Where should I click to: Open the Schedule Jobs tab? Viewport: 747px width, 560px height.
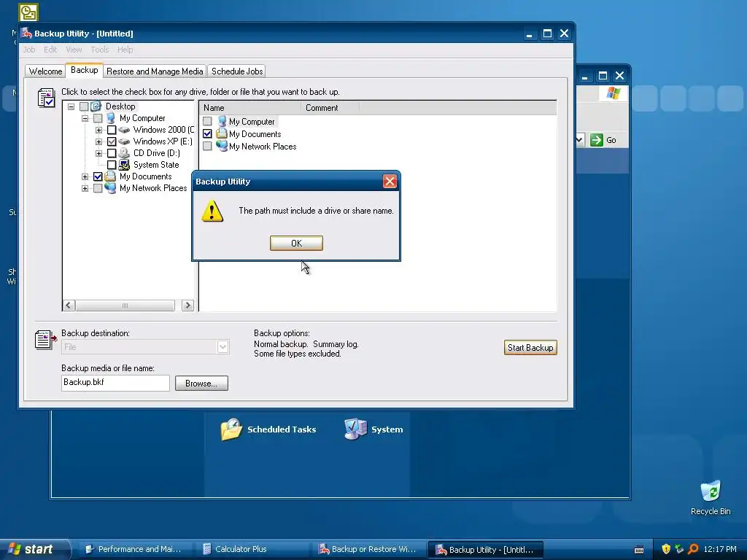point(237,71)
